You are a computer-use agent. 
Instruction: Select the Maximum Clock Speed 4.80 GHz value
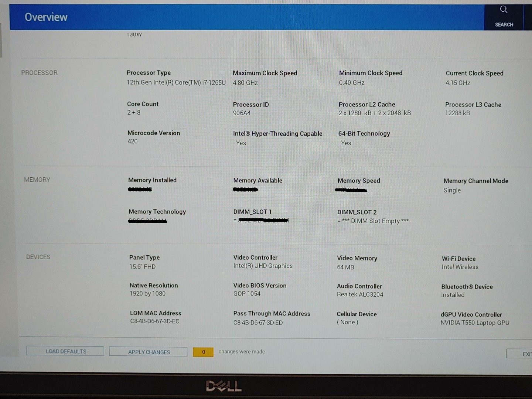(x=245, y=83)
